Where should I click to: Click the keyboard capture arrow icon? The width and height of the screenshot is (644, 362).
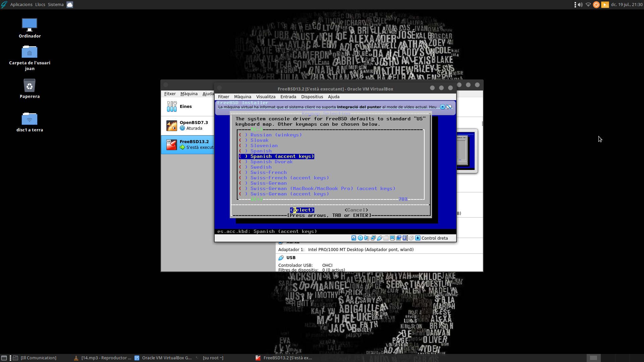coord(418,238)
